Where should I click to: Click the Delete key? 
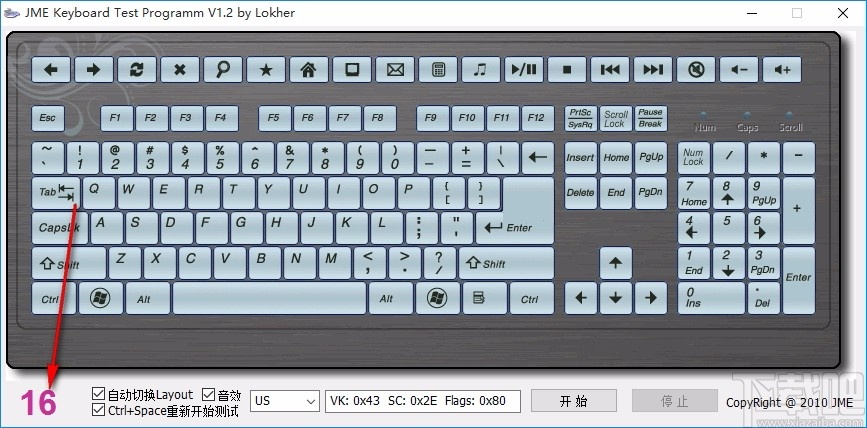[x=581, y=193]
